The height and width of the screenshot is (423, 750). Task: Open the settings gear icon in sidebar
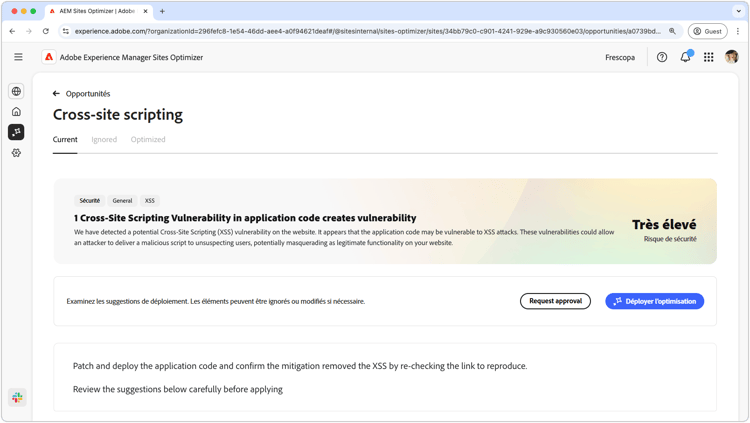(x=16, y=153)
